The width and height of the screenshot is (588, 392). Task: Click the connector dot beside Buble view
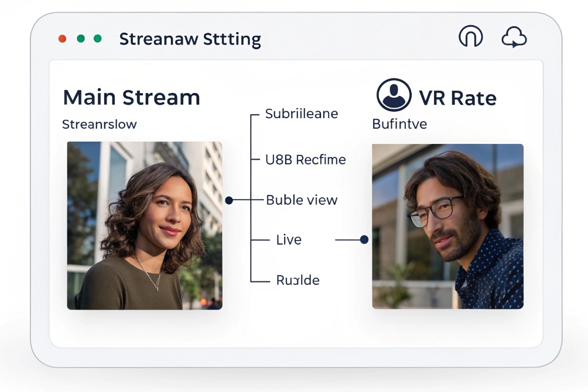click(x=228, y=200)
